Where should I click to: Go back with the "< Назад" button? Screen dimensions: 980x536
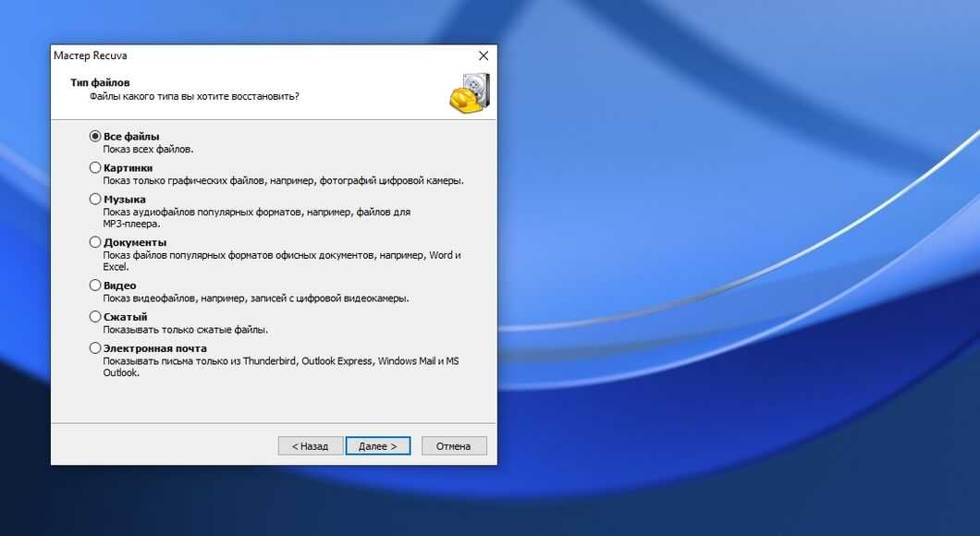click(x=311, y=446)
